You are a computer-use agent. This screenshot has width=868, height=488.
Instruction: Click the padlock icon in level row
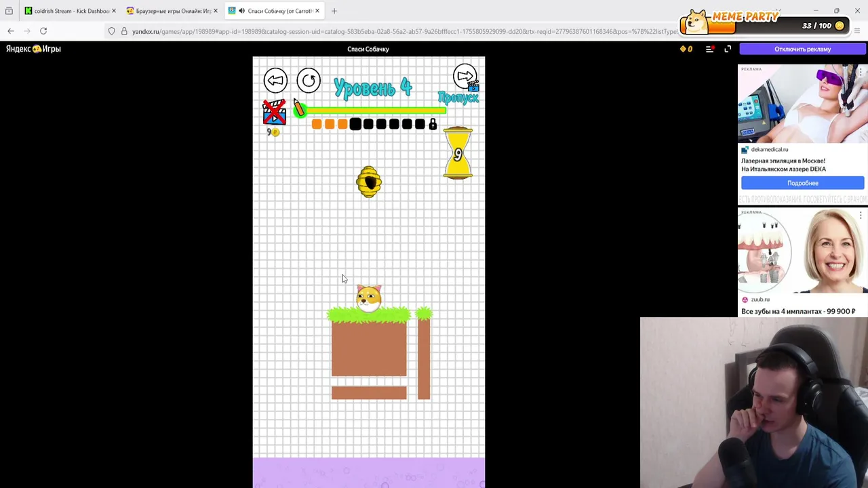[x=433, y=124]
